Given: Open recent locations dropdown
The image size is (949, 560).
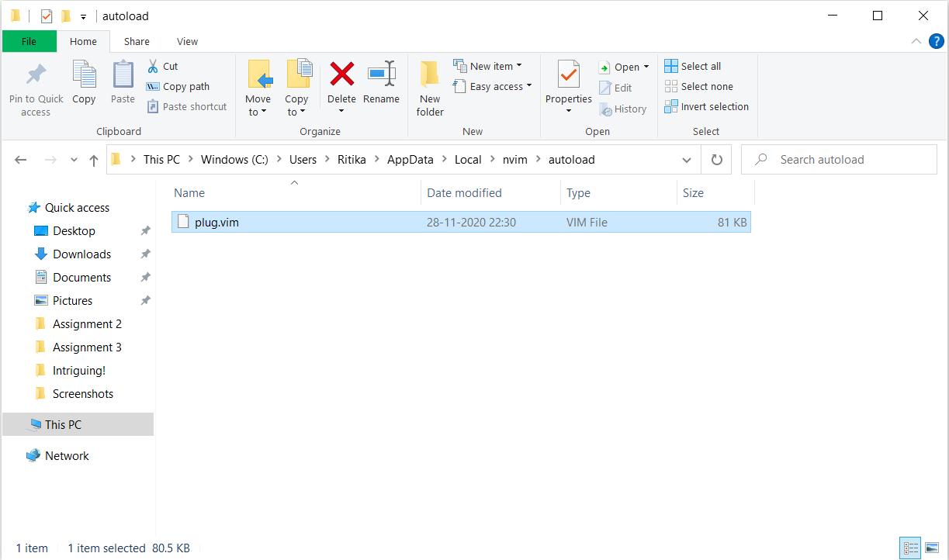Looking at the screenshot, I should [x=74, y=160].
